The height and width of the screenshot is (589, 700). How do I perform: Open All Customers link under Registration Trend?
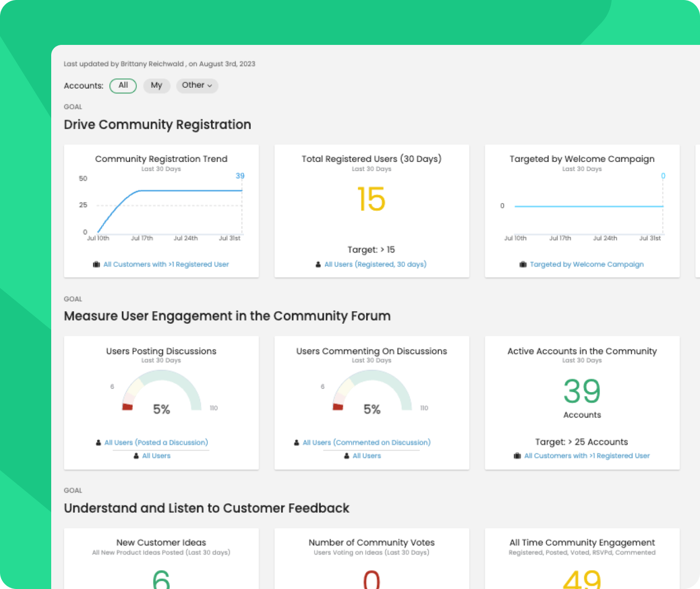point(166,265)
